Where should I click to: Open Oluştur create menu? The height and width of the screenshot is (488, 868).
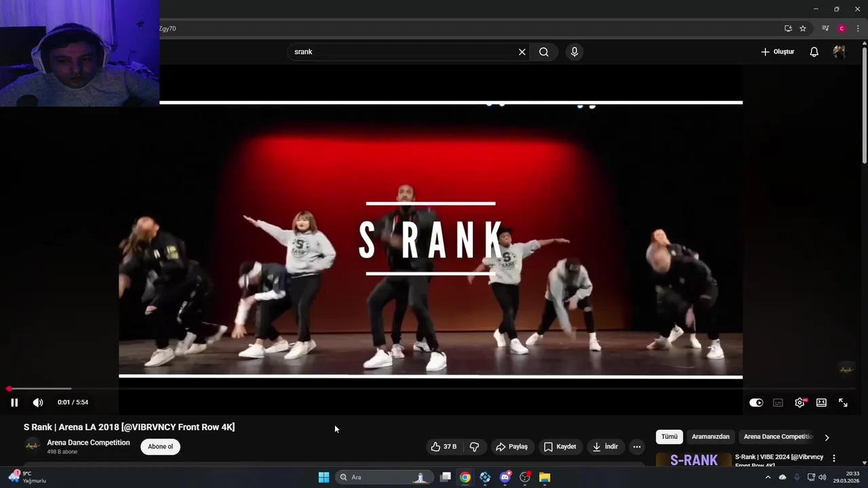(777, 52)
